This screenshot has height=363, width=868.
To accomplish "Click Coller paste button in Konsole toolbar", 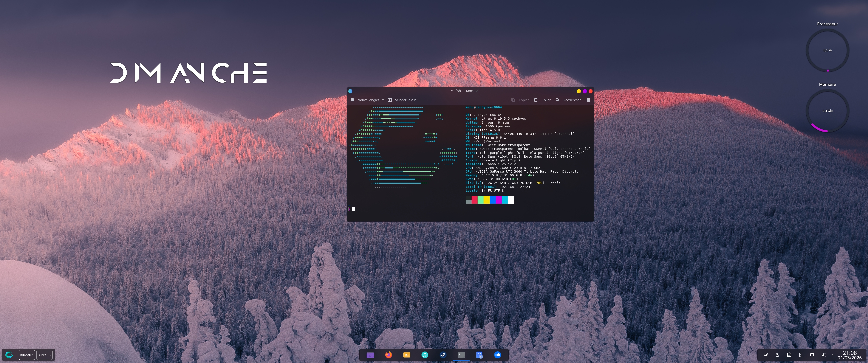I will click(x=542, y=100).
